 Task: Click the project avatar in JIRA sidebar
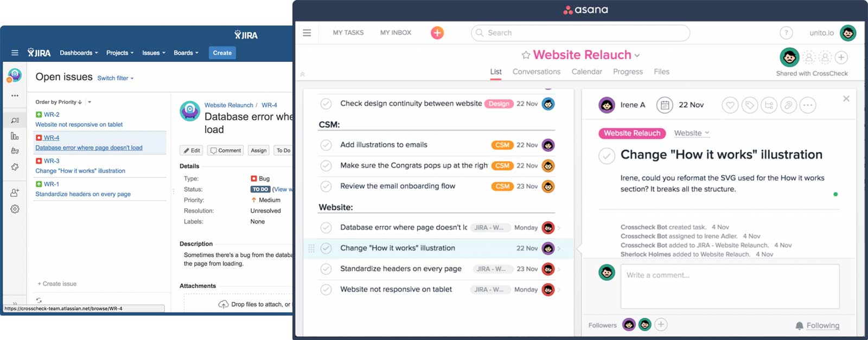click(x=15, y=75)
